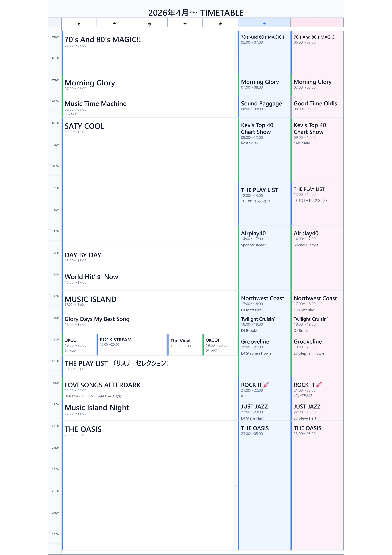Click the rocket icon in Sunday's ROCK IT
The height and width of the screenshot is (555, 392).
tap(318, 385)
